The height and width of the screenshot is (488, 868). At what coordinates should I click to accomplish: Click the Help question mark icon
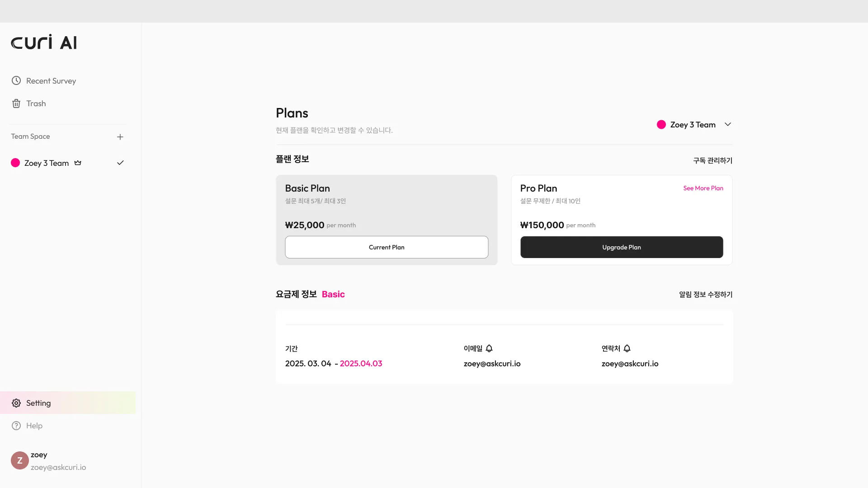16,426
